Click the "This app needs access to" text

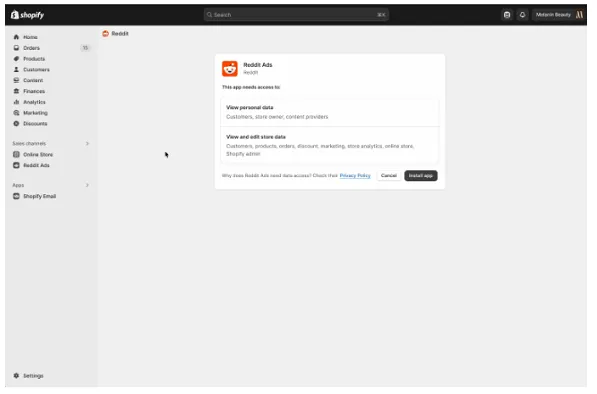click(x=251, y=87)
